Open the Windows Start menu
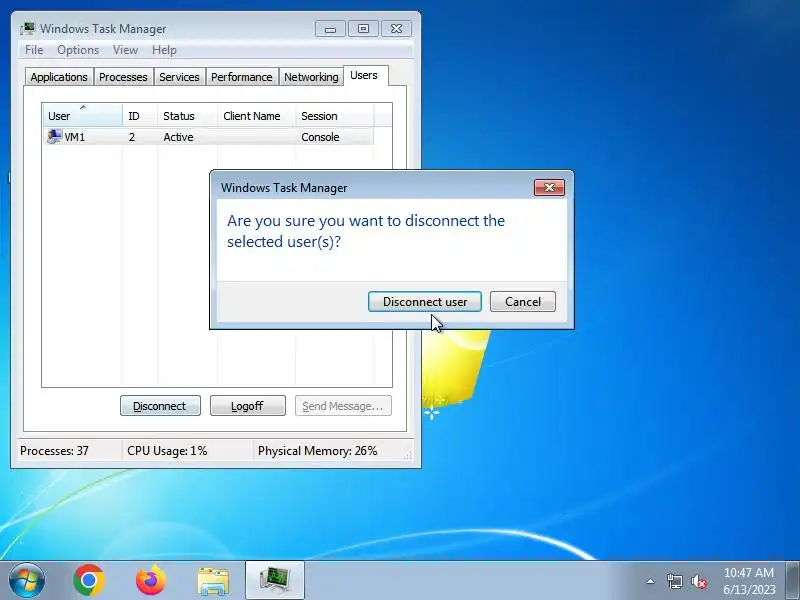800x600 pixels. (27, 581)
